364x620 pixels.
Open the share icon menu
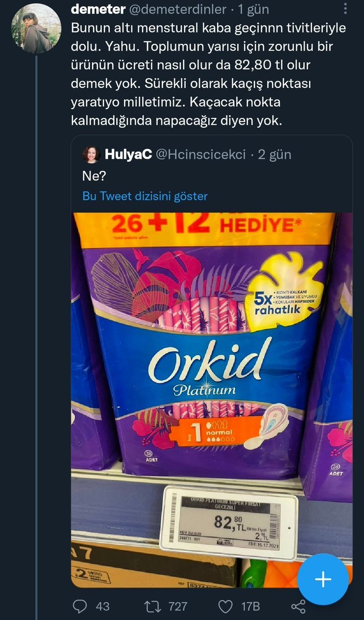299,606
